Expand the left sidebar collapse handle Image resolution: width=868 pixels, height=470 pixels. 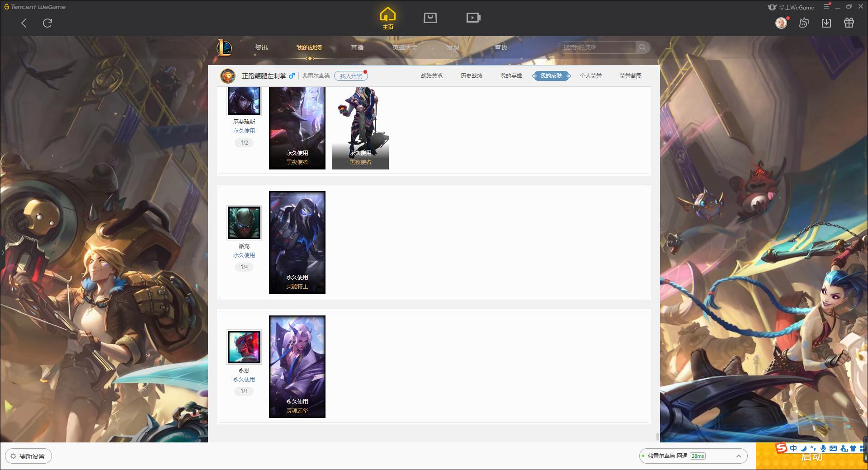click(x=2, y=252)
